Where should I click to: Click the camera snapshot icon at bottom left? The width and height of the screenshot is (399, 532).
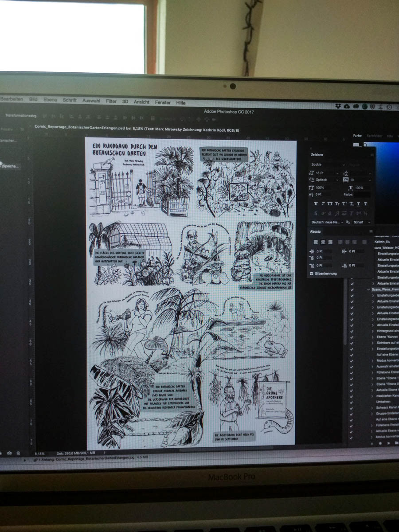[9, 453]
